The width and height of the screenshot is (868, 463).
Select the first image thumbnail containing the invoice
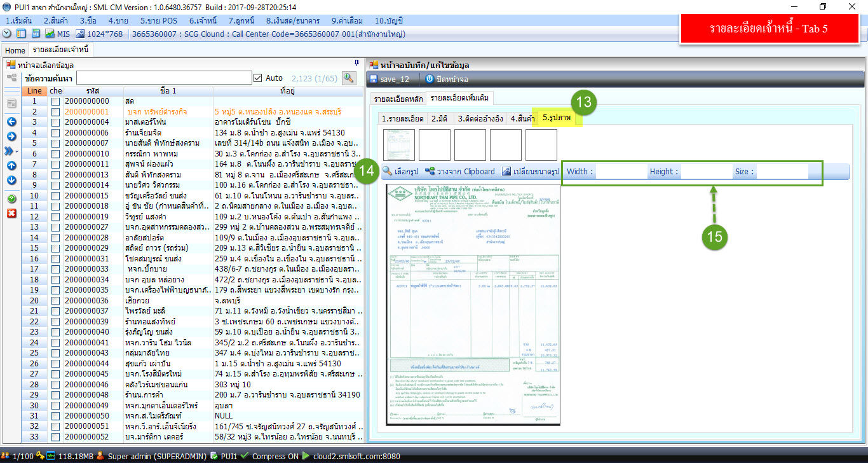click(399, 144)
